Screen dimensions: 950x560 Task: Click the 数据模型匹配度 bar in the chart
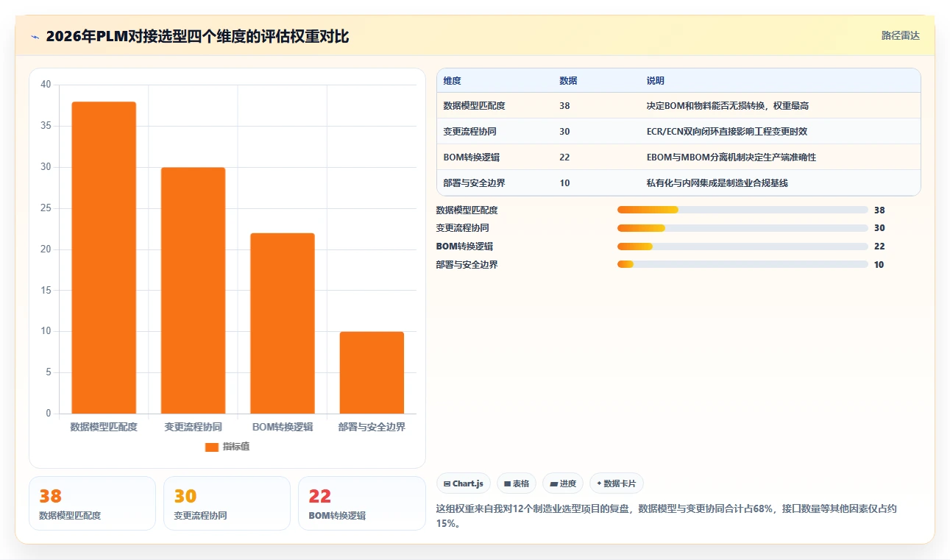click(104, 258)
